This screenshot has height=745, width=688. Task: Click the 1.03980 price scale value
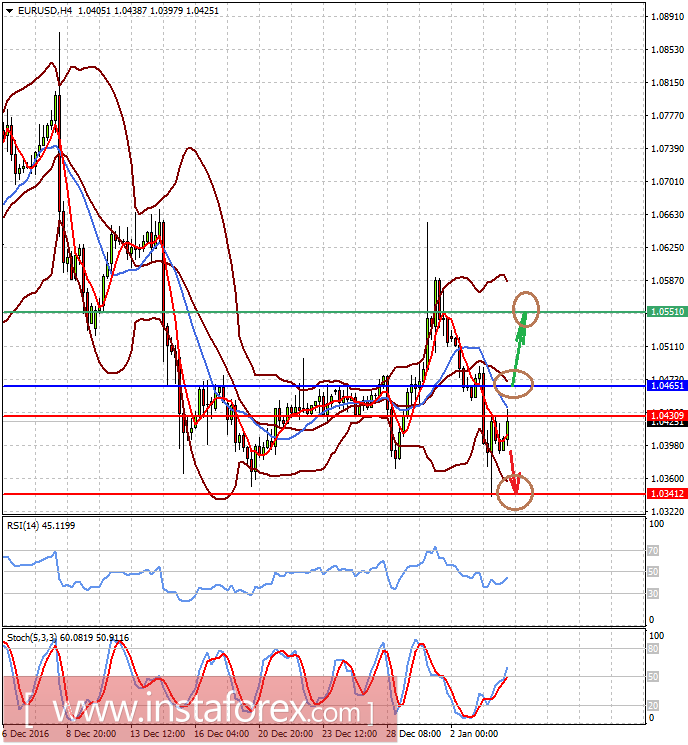tap(668, 446)
